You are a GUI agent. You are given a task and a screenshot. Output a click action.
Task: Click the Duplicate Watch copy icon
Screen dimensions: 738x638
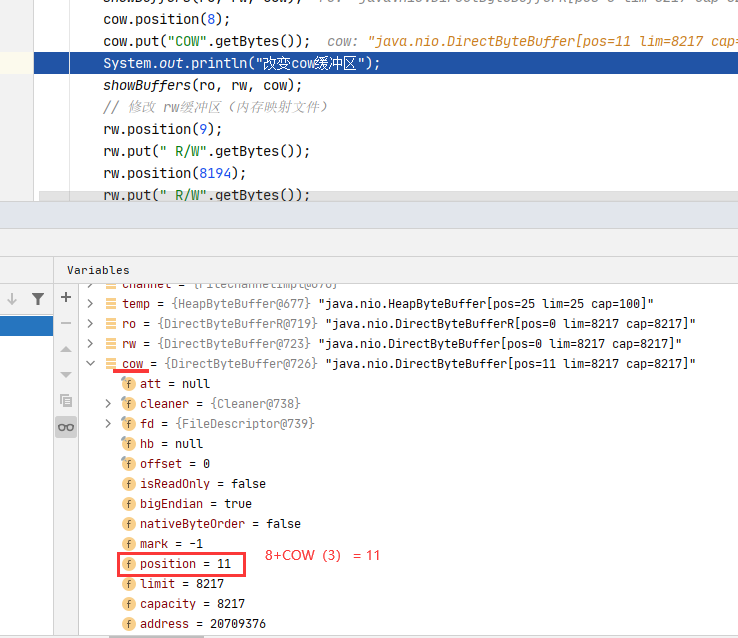[x=66, y=400]
